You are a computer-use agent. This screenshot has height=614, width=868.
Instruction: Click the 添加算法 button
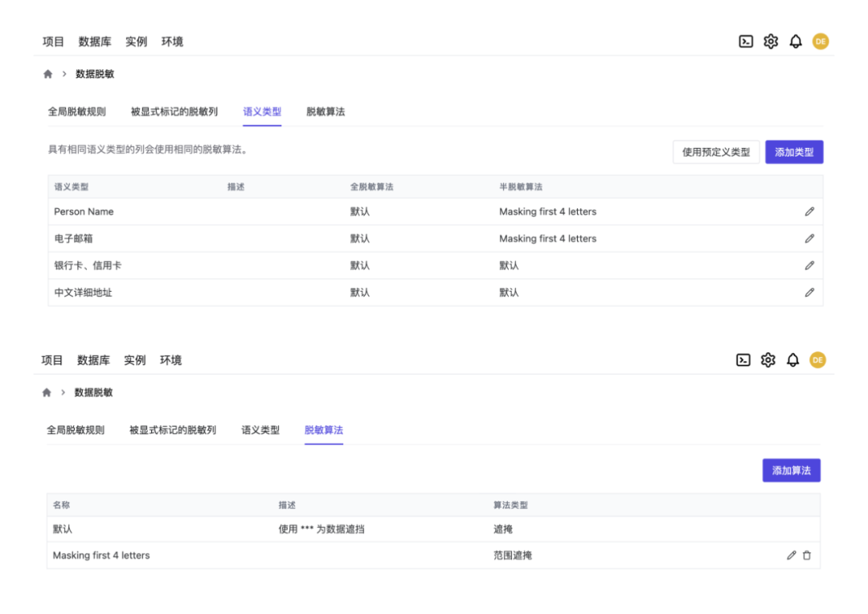[792, 471]
